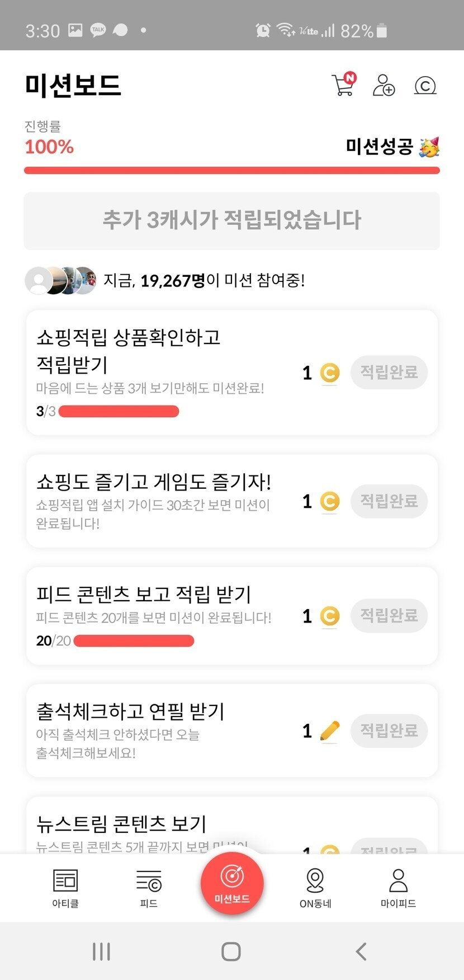Open the cash coin icon in header
The height and width of the screenshot is (980, 464).
pos(425,85)
